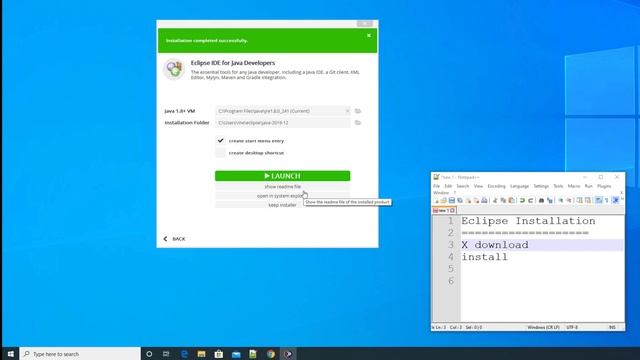Click Windows (CR LF) in status bar
640x360 pixels.
coord(543,327)
